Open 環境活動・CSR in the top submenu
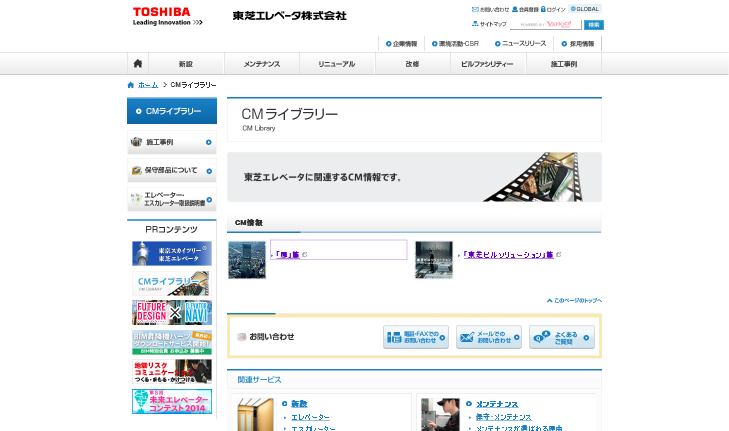Viewport: 729px width, 431px height. pos(455,44)
